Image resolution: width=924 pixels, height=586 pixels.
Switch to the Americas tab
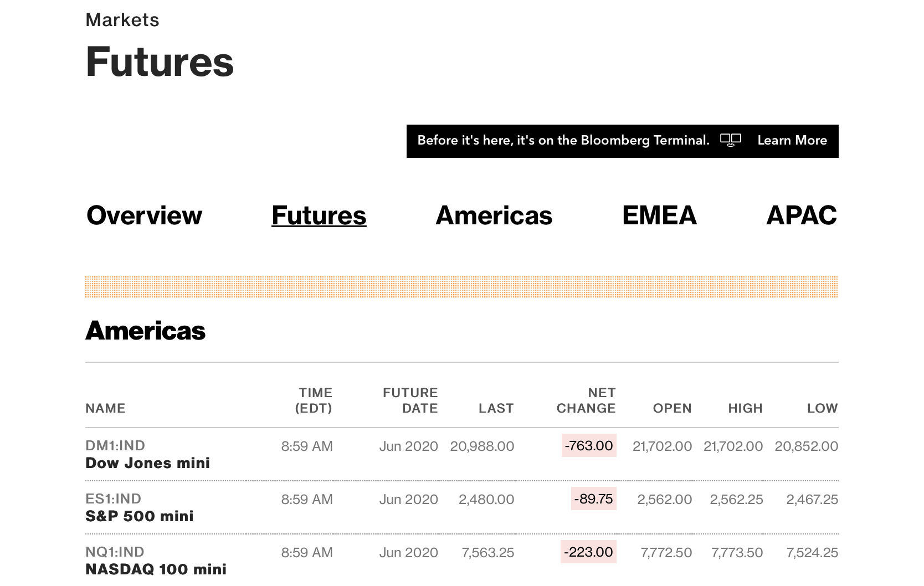coord(494,215)
